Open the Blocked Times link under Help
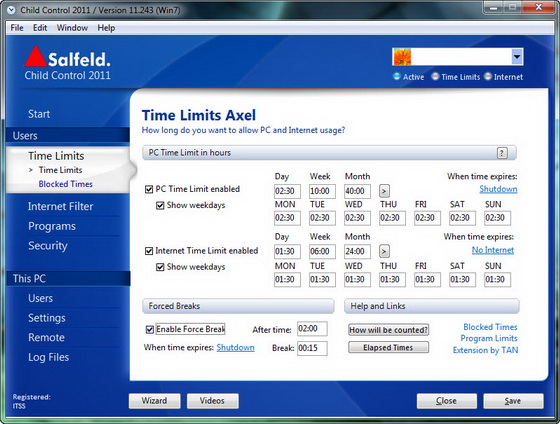Viewport: 560px width, 424px height. coord(490,327)
